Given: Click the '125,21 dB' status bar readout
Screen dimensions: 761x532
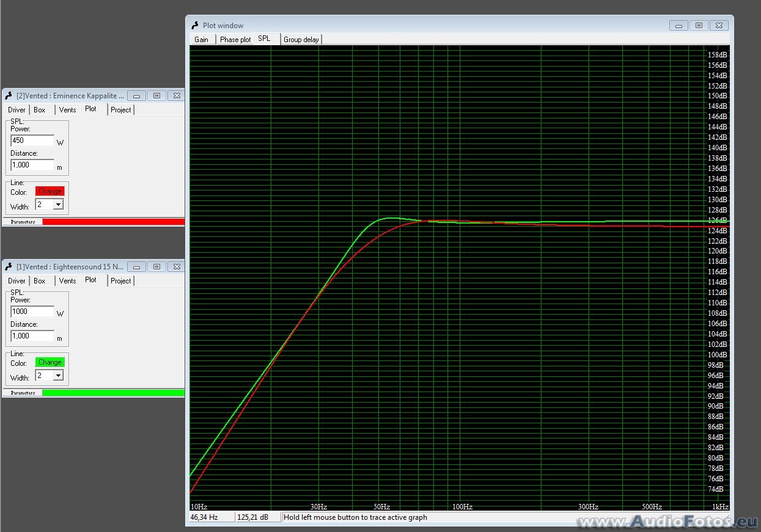Looking at the screenshot, I should [259, 517].
